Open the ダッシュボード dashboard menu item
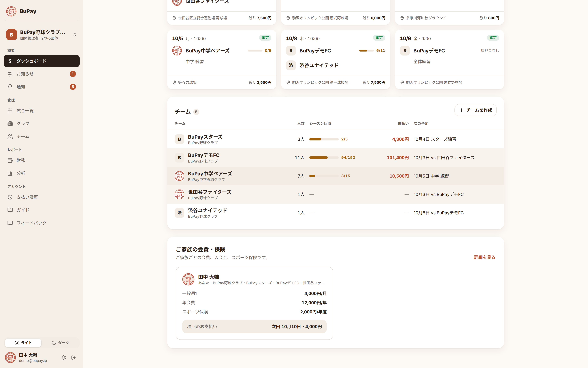The height and width of the screenshot is (368, 588). (41, 61)
